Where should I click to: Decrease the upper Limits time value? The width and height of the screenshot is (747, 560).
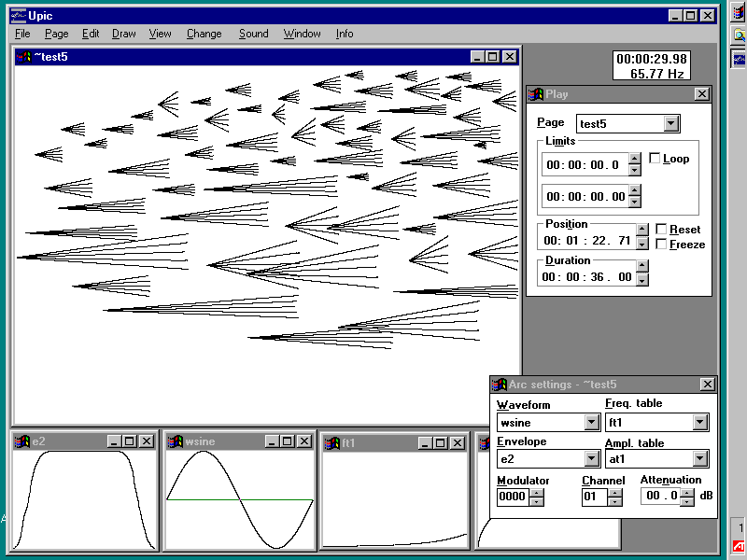coord(634,170)
